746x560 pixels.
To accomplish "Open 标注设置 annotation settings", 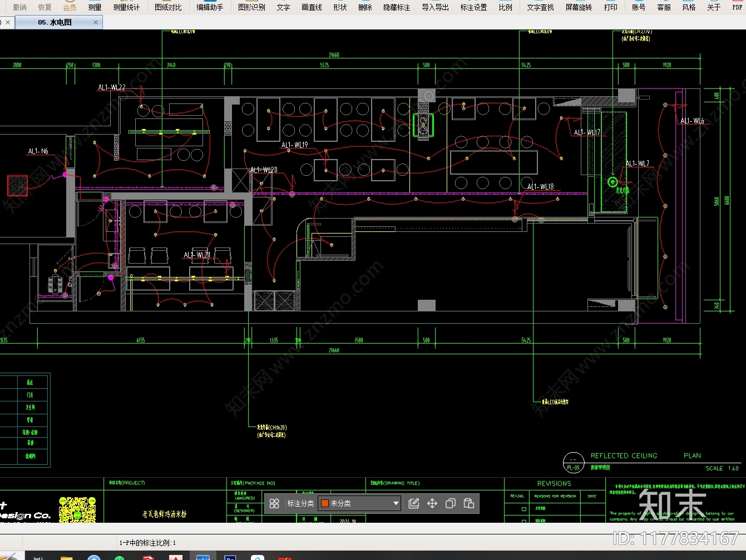I will [473, 7].
